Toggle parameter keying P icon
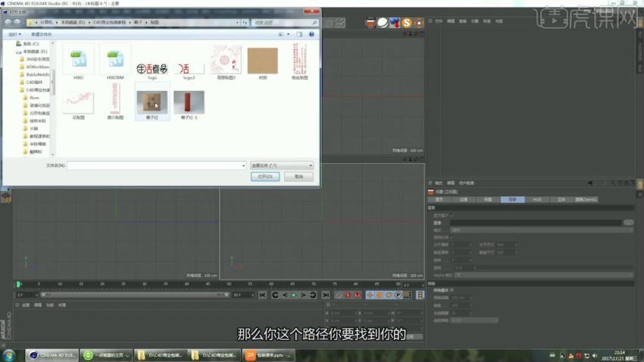 (398, 295)
